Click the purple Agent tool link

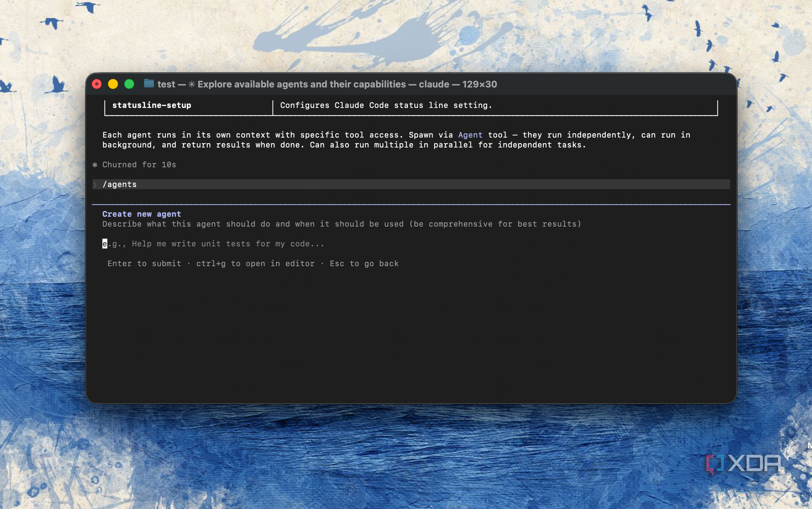coord(470,135)
